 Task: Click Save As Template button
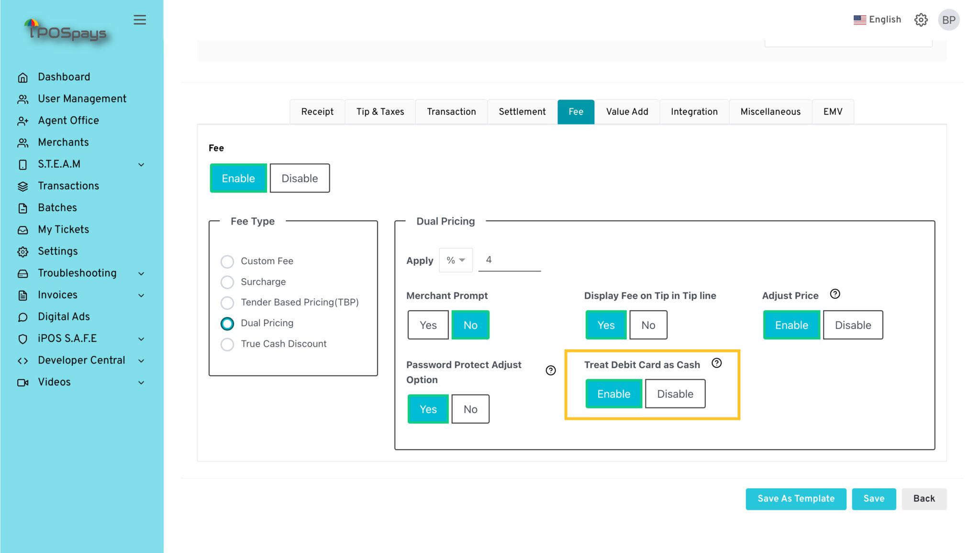pyautogui.click(x=796, y=498)
